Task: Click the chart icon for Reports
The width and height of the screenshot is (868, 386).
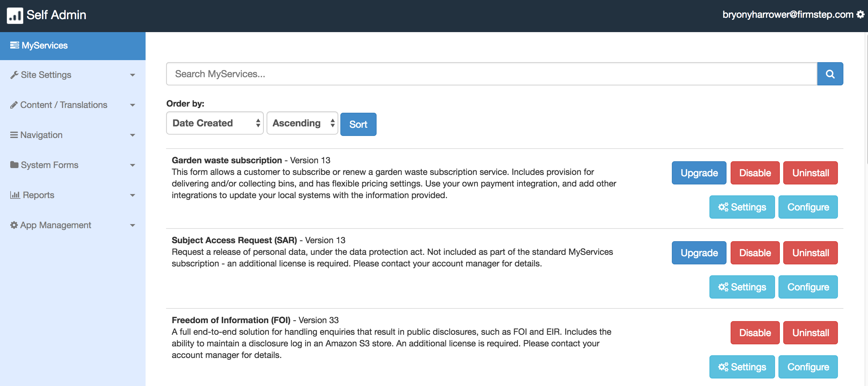Action: (x=15, y=195)
